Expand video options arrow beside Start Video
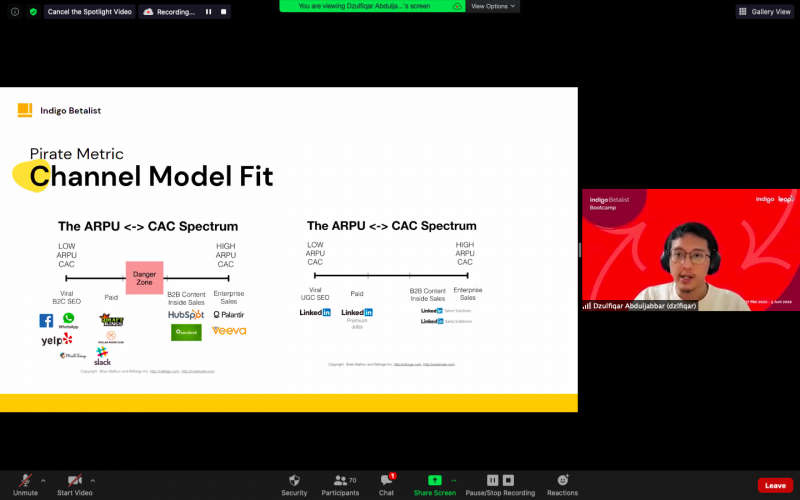This screenshot has height=500, width=800. [x=92, y=481]
